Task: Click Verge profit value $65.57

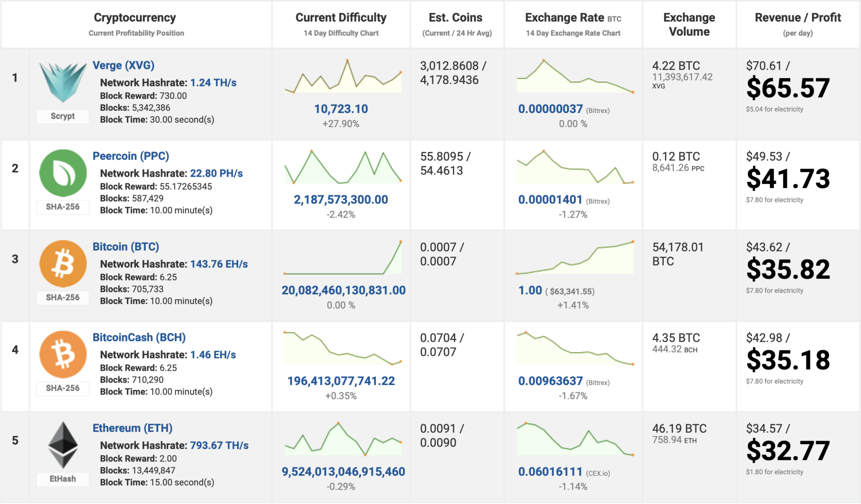Action: (788, 88)
